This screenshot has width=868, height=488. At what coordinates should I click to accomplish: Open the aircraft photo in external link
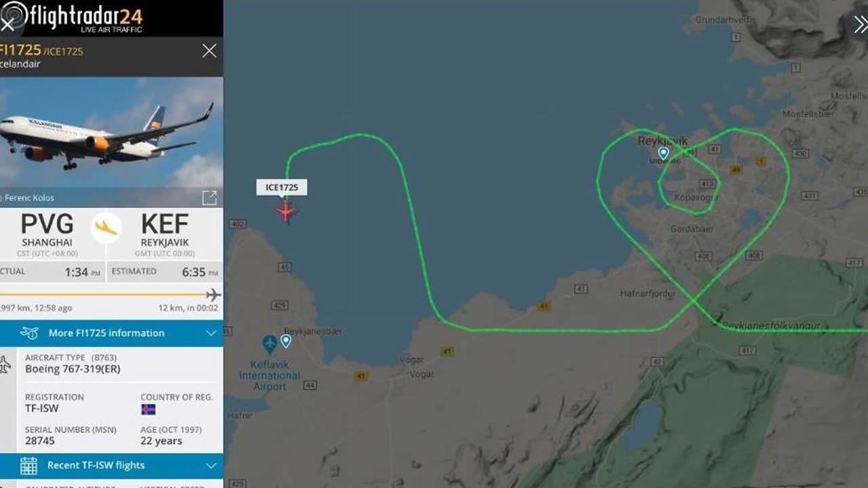(210, 197)
